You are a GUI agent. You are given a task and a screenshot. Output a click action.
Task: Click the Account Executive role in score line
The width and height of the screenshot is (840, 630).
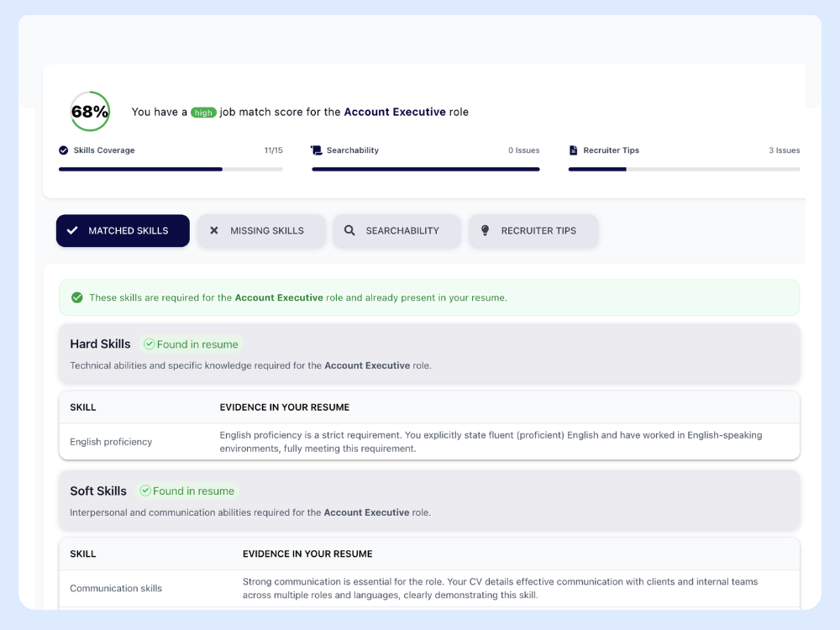tap(395, 112)
